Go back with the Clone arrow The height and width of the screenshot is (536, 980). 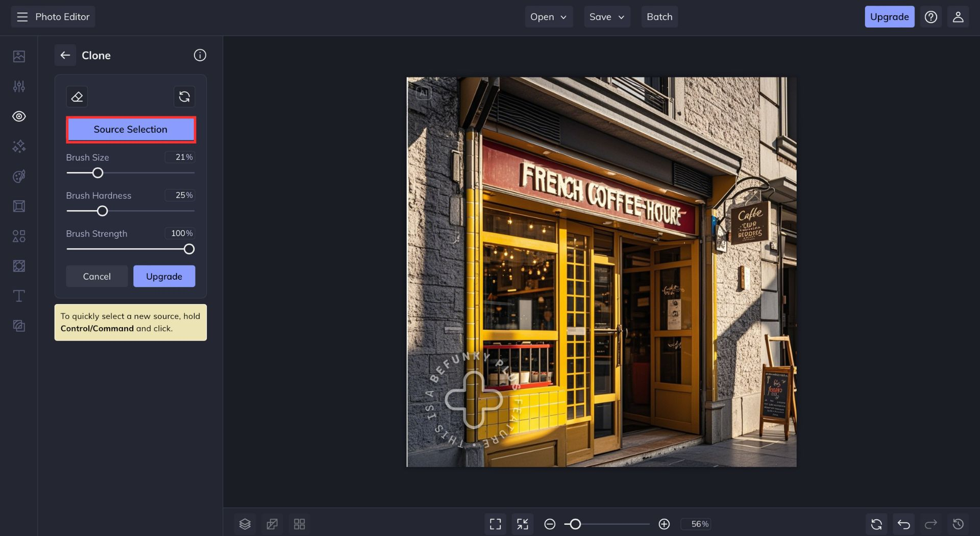(x=65, y=55)
